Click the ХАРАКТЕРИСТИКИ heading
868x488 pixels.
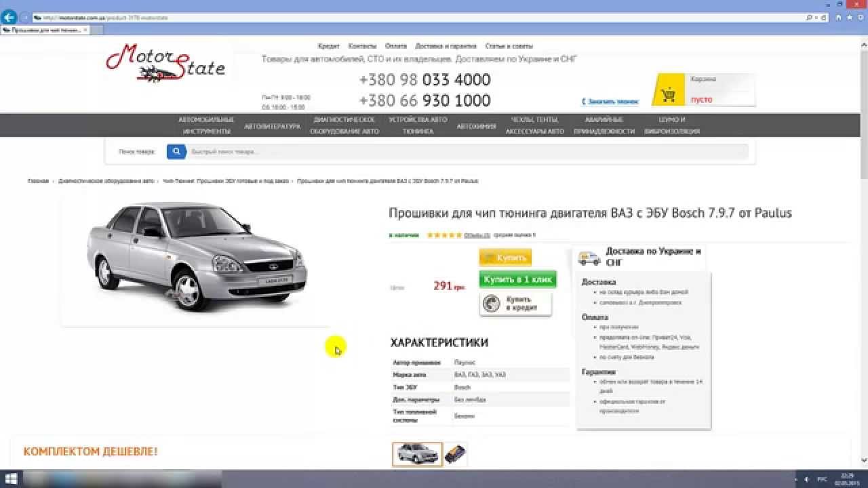[x=439, y=343]
